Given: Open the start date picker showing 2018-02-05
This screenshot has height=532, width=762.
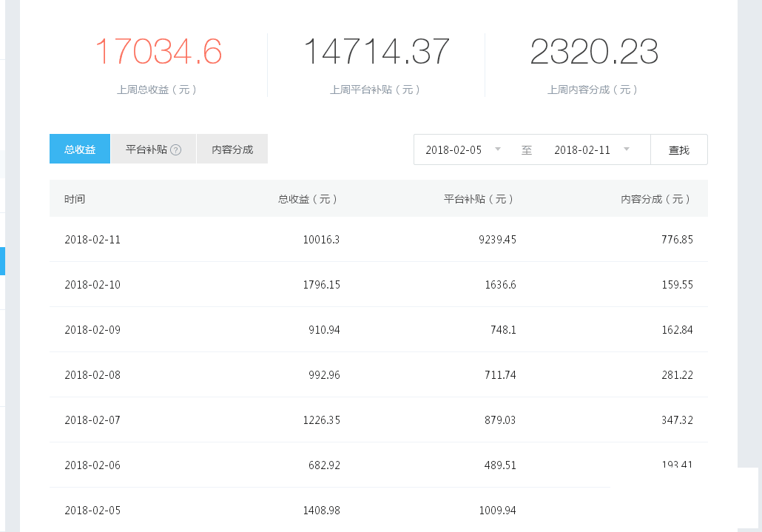Looking at the screenshot, I should [x=454, y=149].
